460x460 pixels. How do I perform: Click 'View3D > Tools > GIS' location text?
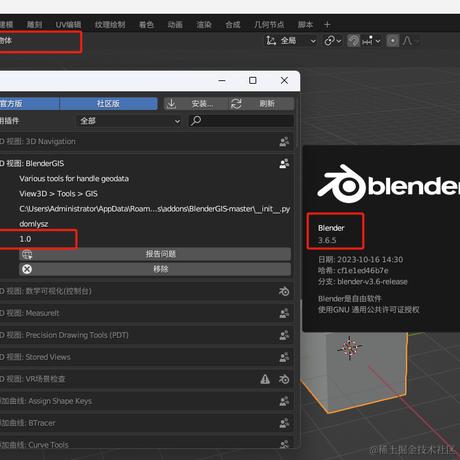point(58,194)
